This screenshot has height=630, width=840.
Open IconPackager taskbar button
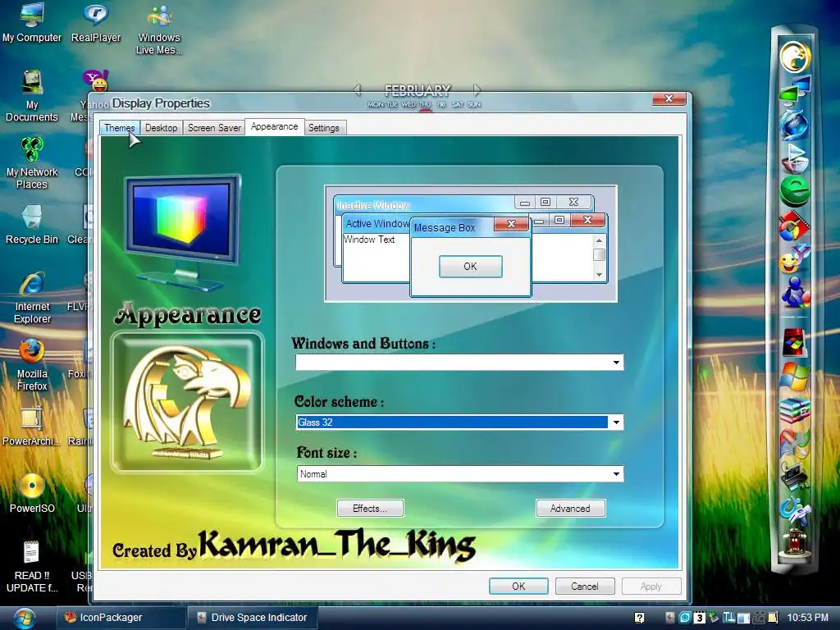coord(120,617)
